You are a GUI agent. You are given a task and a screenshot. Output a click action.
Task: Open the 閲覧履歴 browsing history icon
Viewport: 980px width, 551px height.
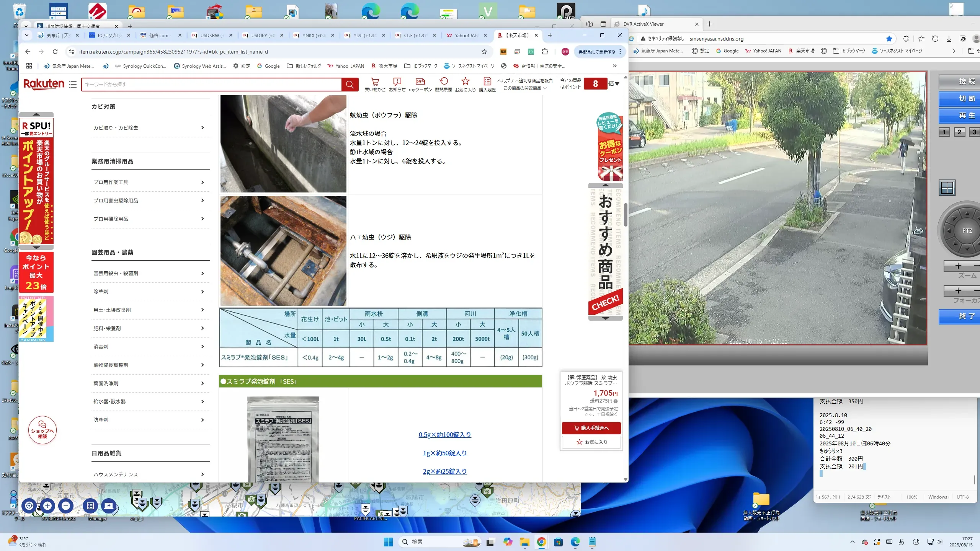[443, 82]
